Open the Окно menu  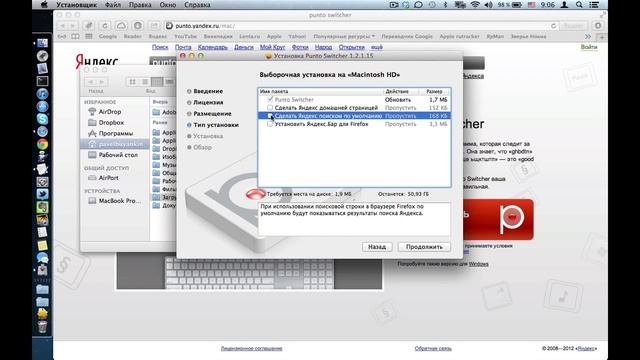tap(168, 5)
